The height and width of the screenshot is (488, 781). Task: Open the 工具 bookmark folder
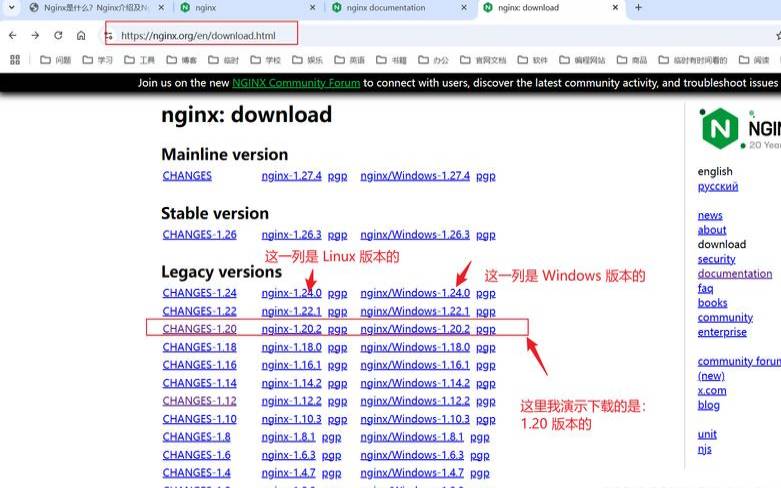(x=139, y=60)
